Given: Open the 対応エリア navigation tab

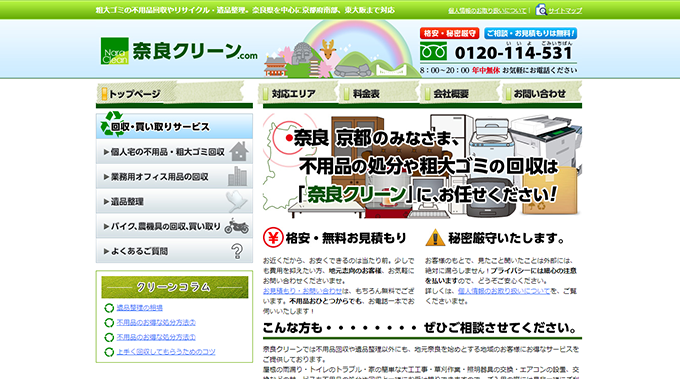Looking at the screenshot, I should pyautogui.click(x=298, y=93).
